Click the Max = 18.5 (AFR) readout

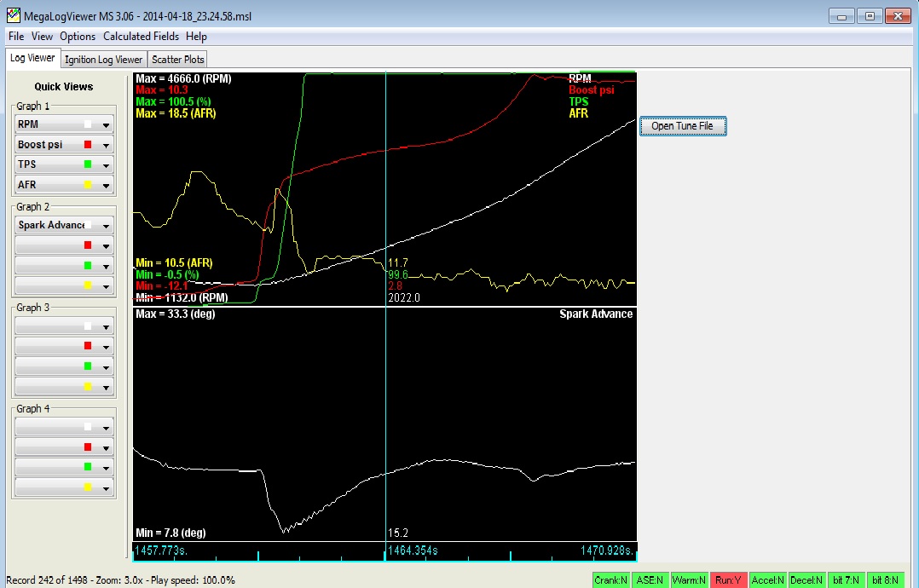(176, 113)
